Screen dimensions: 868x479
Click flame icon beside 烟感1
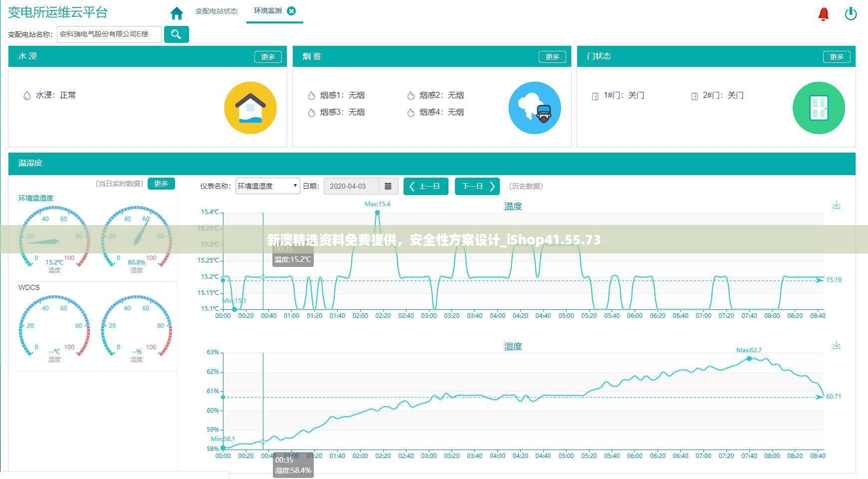click(x=311, y=95)
